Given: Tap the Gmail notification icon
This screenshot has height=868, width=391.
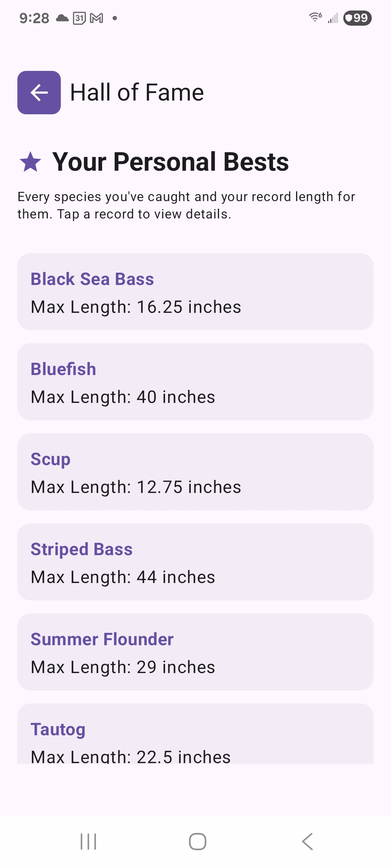Looking at the screenshot, I should (96, 18).
